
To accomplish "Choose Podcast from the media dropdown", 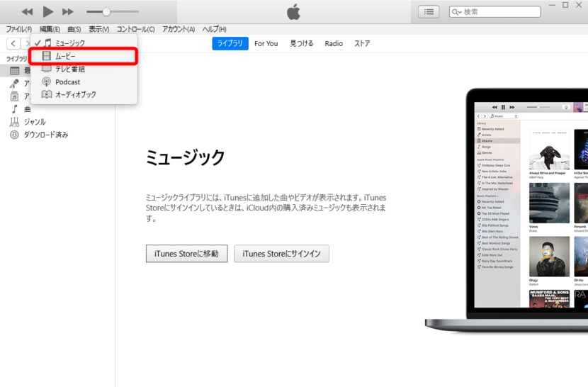I will point(84,82).
